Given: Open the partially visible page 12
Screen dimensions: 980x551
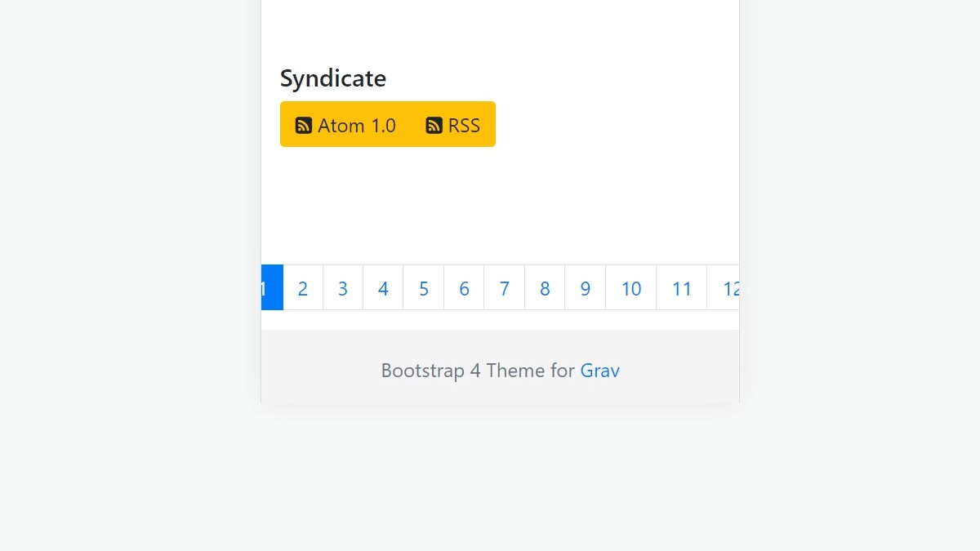Looking at the screenshot, I should tap(724, 288).
